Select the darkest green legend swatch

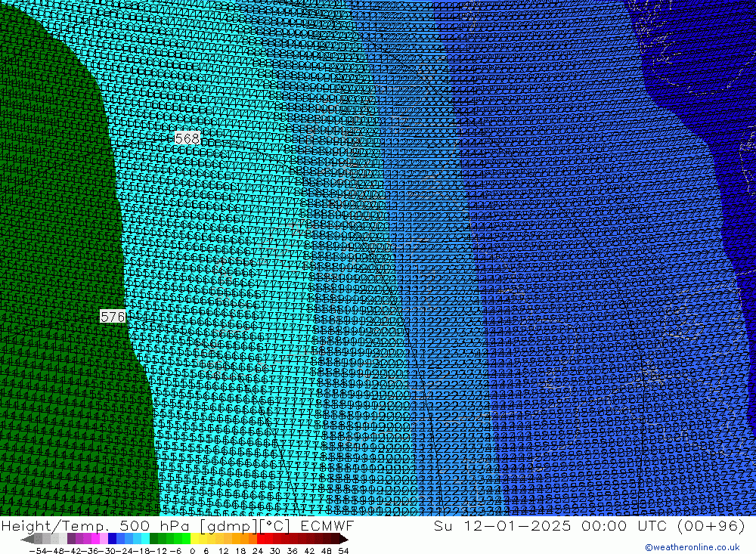coord(153,540)
